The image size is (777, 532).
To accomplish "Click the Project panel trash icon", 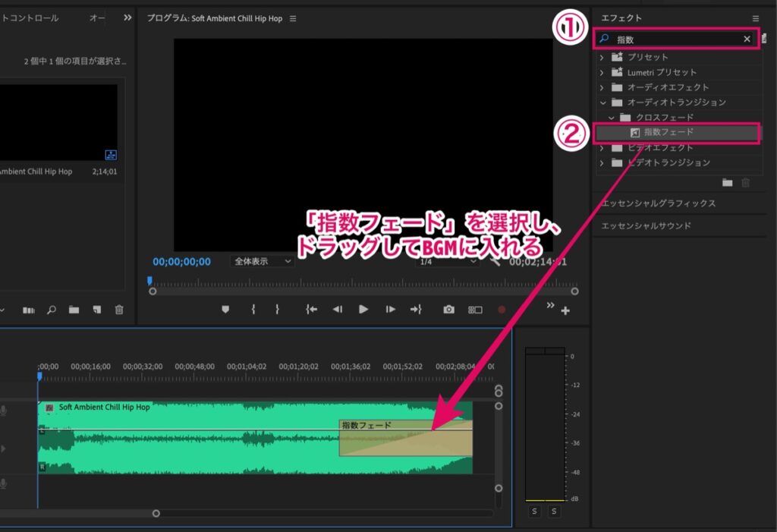I will tap(119, 310).
